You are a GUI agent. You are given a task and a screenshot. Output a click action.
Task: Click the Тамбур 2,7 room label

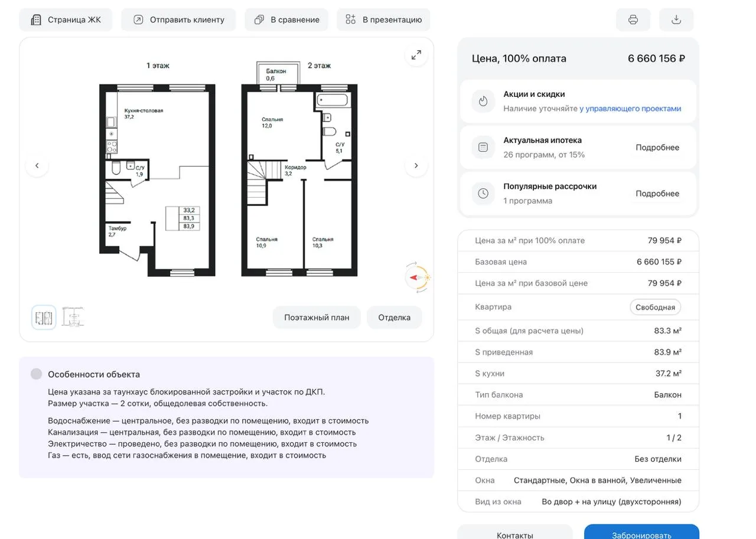117,231
